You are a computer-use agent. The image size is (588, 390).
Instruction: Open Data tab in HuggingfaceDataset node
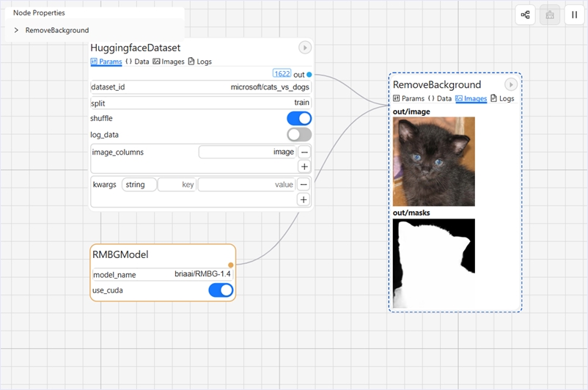coord(137,62)
